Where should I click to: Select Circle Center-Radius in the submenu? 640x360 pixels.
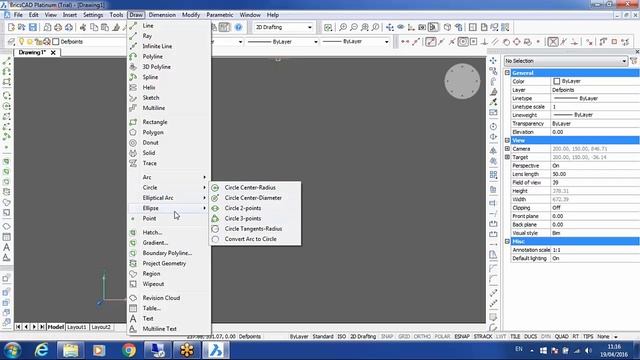(x=255, y=187)
